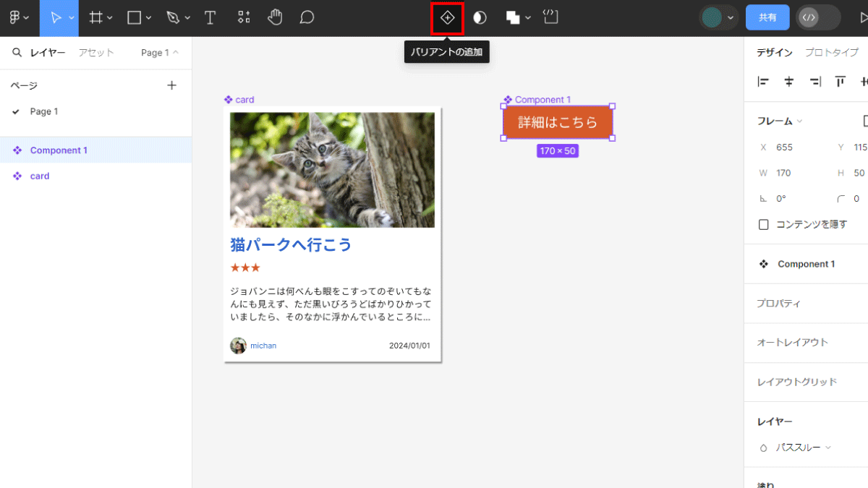Select Page 1 in the pages list
This screenshot has width=868, height=488.
(44, 111)
